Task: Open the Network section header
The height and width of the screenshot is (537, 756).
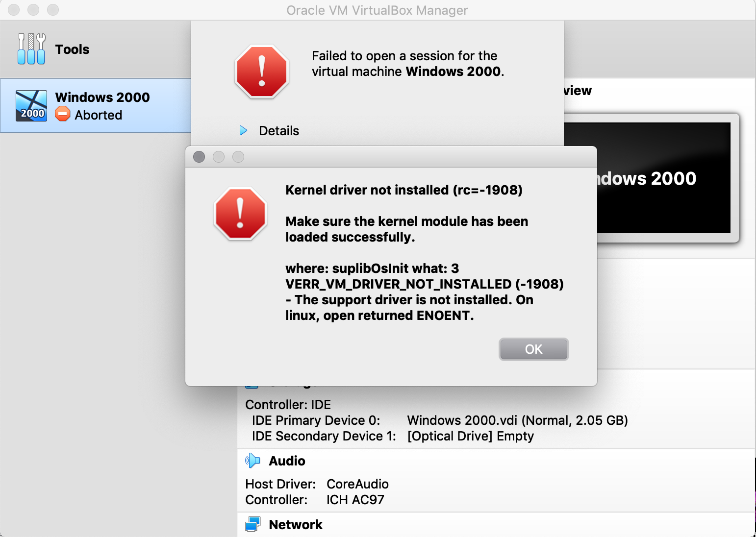Action: [x=296, y=525]
